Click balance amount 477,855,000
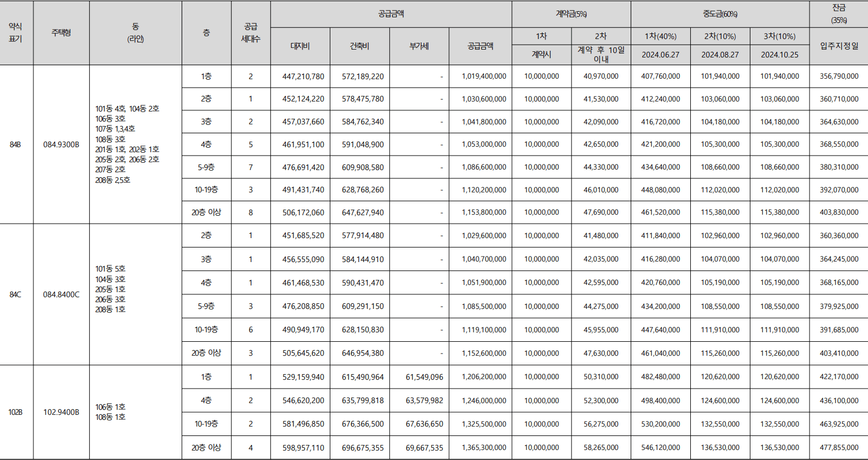Image resolution: width=868 pixels, height=460 pixels. tap(839, 448)
